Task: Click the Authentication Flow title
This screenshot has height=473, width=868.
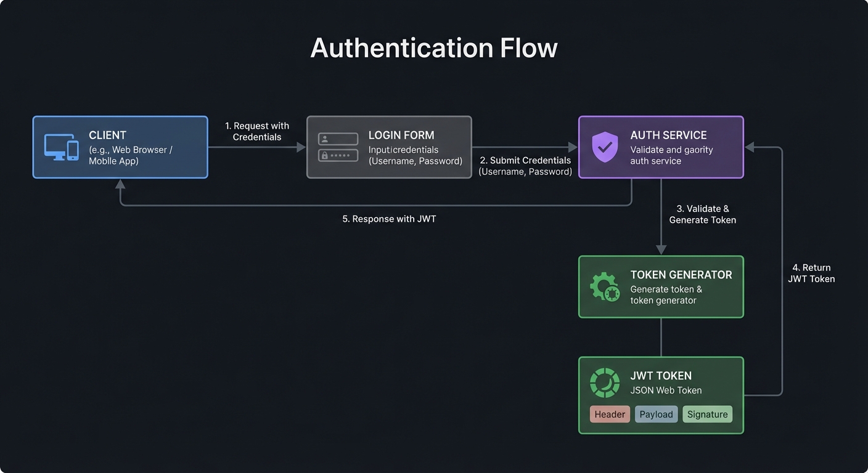Action: [x=434, y=47]
